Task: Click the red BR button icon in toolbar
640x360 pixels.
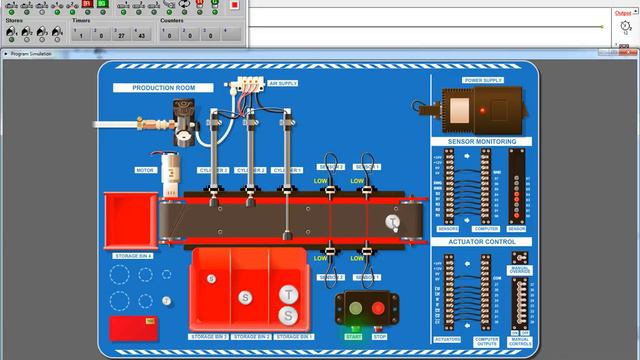Action: (x=87, y=4)
